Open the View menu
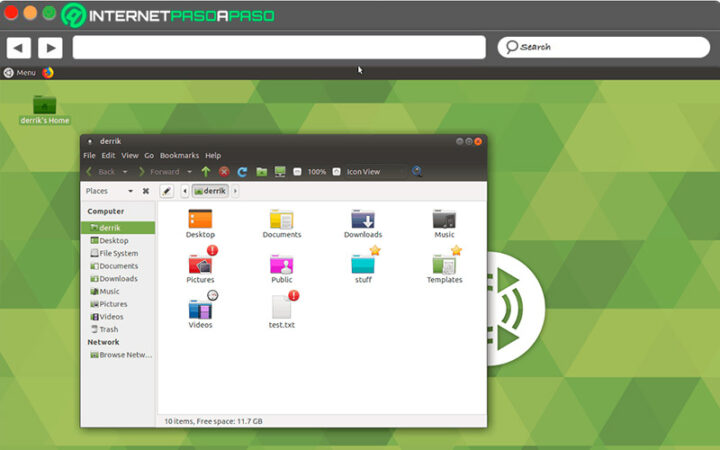The width and height of the screenshot is (720, 450). [130, 156]
